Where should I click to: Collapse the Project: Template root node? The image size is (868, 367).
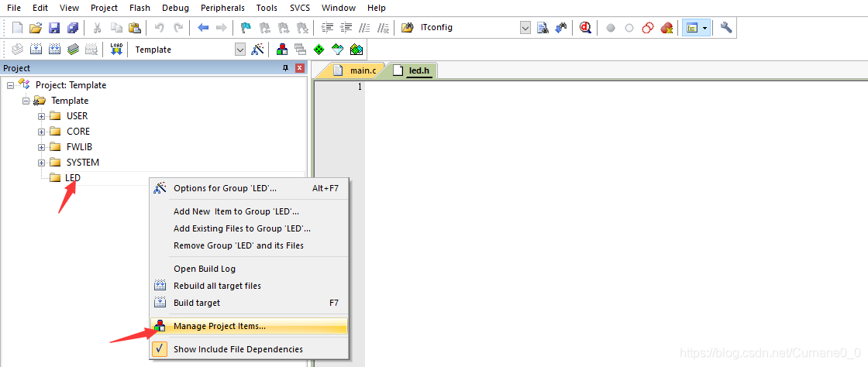[10, 85]
